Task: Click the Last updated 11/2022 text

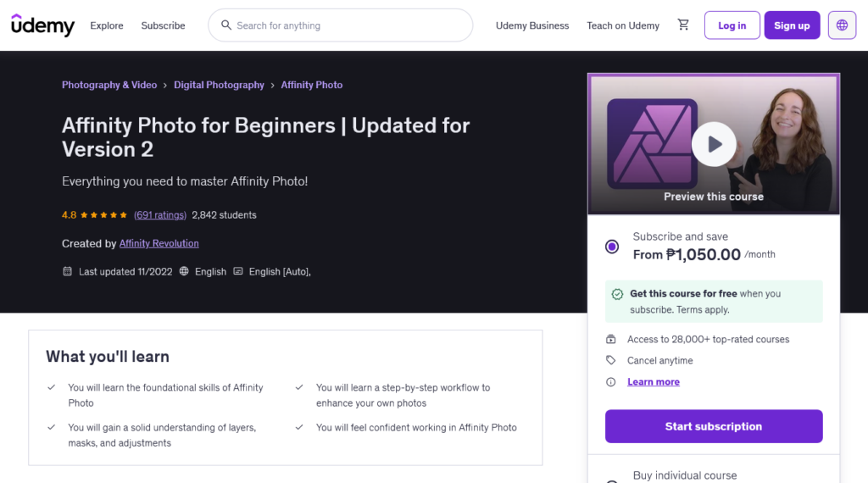Action: click(x=125, y=272)
